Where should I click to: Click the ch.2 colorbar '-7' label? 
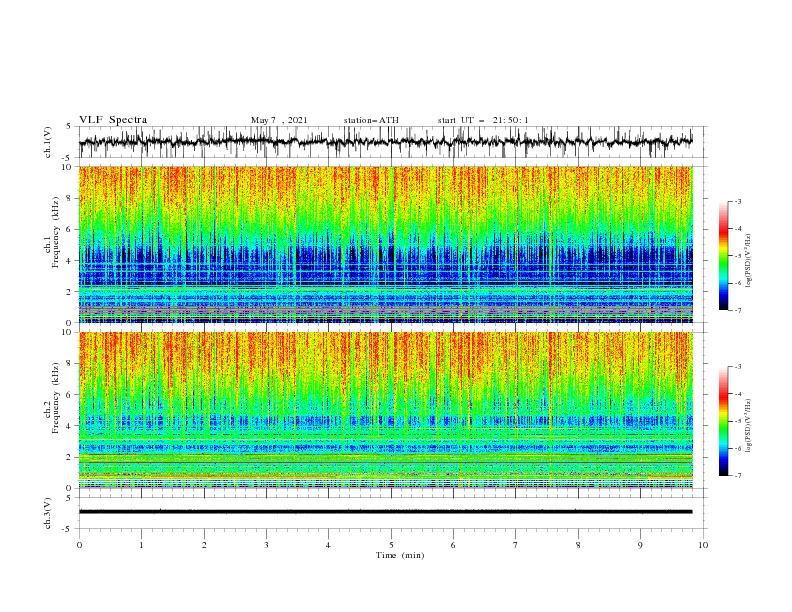point(737,475)
